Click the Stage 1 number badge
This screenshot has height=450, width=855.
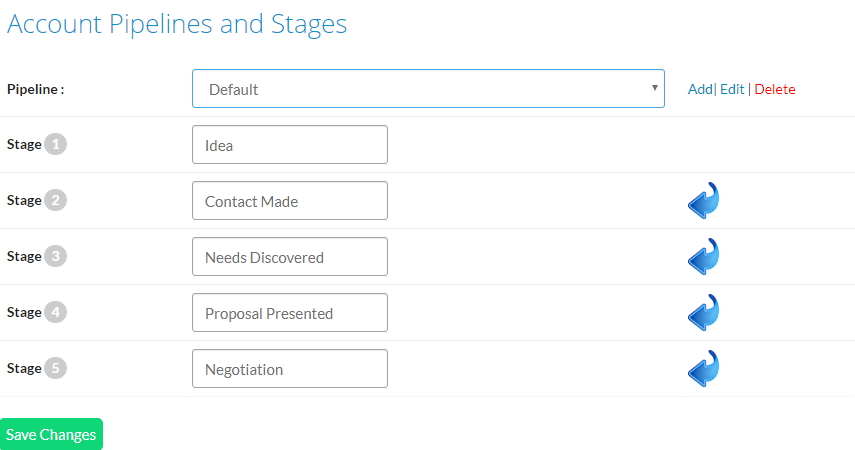[56, 145]
